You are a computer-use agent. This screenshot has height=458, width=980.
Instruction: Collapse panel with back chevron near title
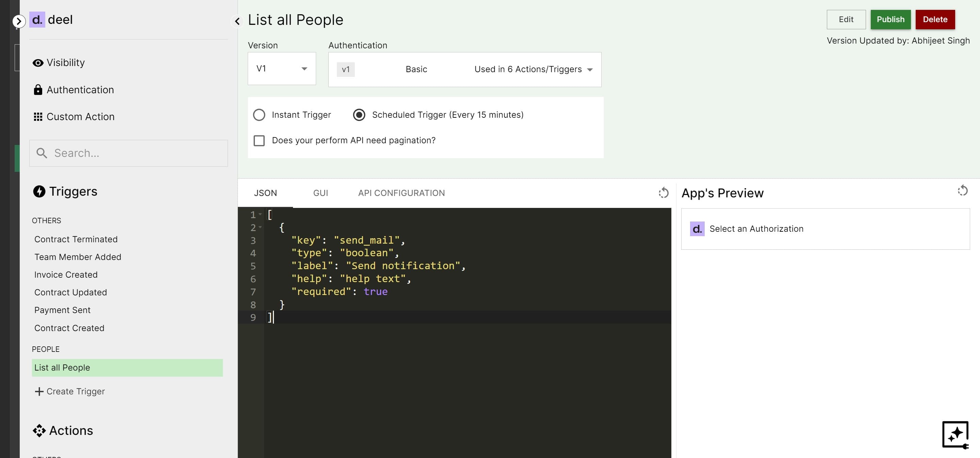click(x=237, y=21)
